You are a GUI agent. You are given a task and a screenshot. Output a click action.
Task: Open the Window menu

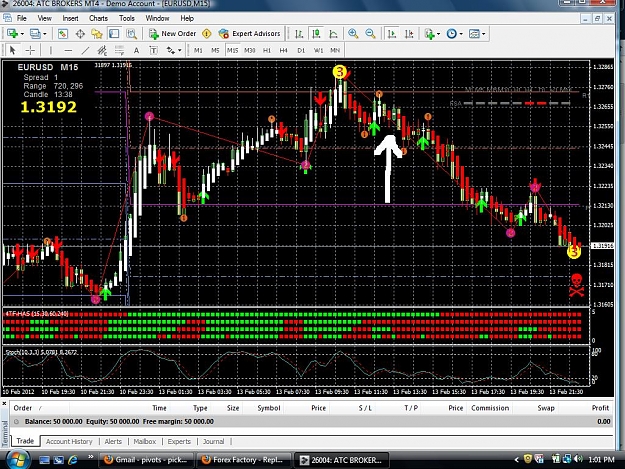157,18
